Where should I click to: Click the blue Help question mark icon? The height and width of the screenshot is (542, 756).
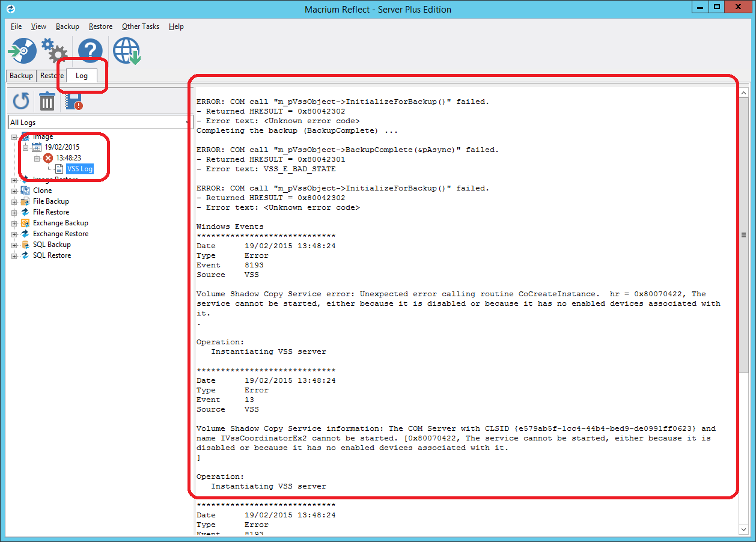point(90,50)
